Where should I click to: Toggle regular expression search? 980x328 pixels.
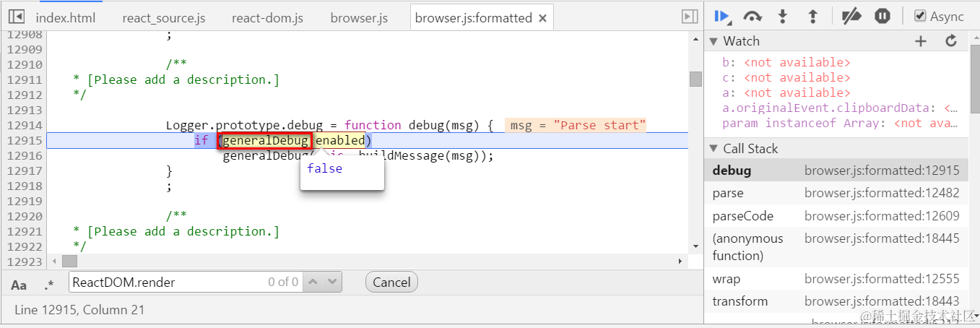pyautogui.click(x=49, y=285)
